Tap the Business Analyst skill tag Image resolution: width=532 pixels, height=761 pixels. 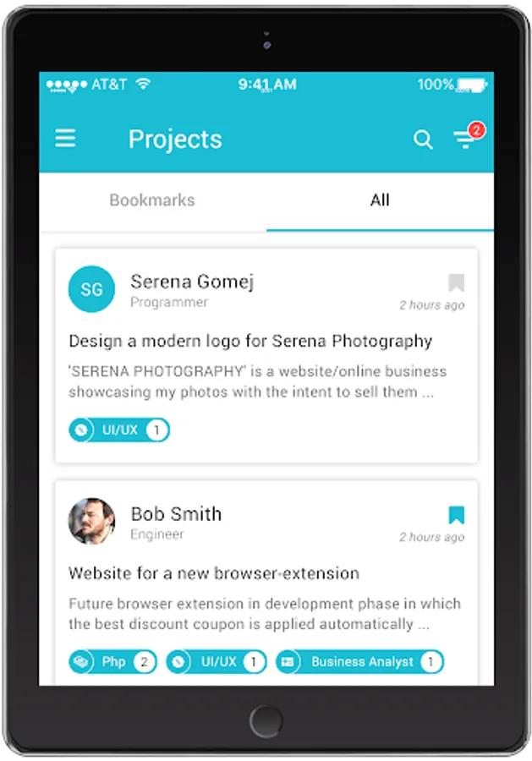[x=360, y=661]
